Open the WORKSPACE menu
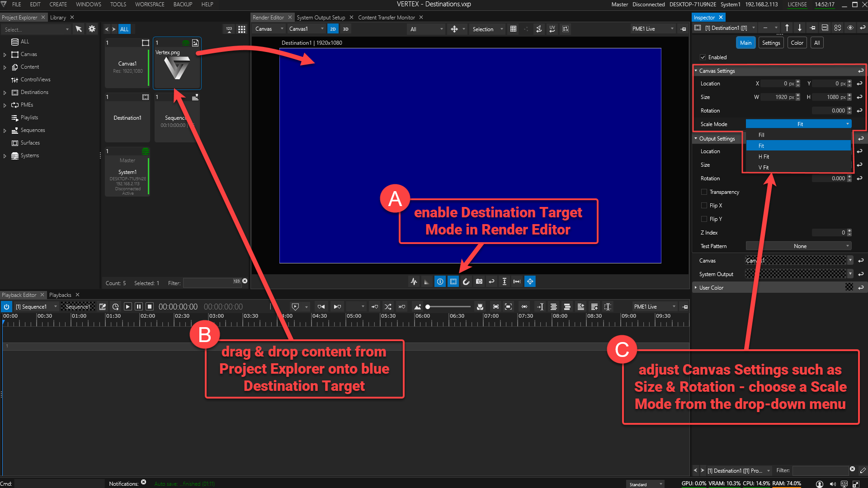The height and width of the screenshot is (488, 868). coord(150,5)
